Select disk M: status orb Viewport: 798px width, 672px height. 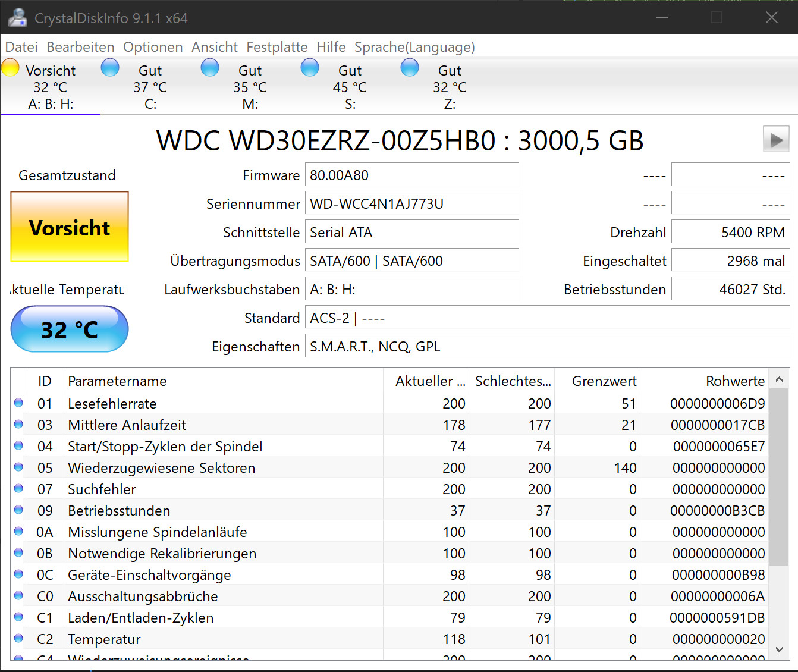click(210, 68)
